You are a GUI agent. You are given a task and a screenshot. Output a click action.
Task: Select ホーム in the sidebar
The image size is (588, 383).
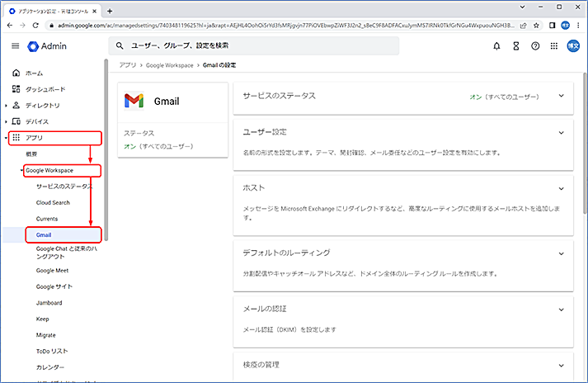point(34,73)
